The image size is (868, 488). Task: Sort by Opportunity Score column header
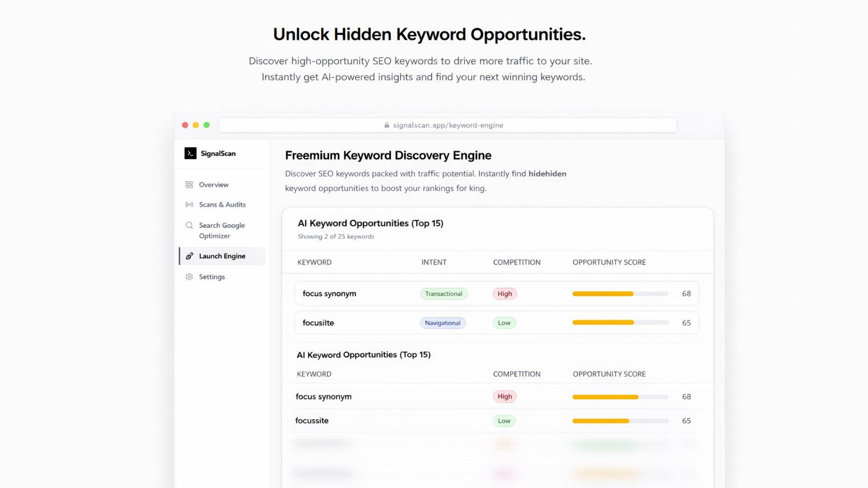pyautogui.click(x=609, y=262)
